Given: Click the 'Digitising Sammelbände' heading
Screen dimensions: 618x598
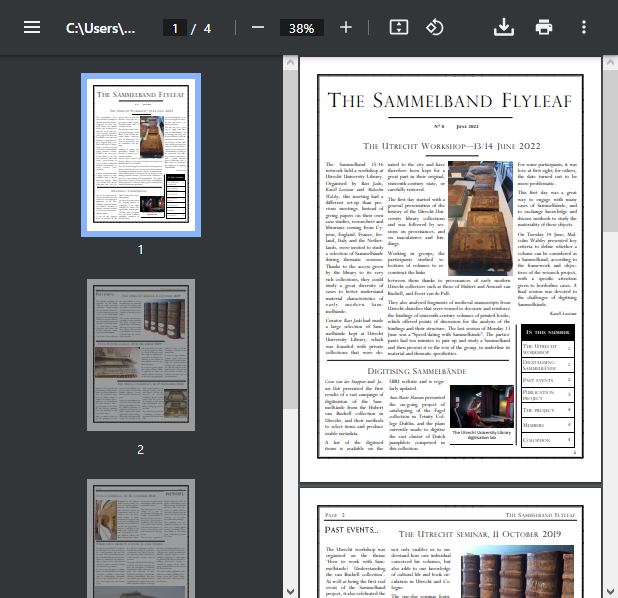Looking at the screenshot, I should 417,371.
